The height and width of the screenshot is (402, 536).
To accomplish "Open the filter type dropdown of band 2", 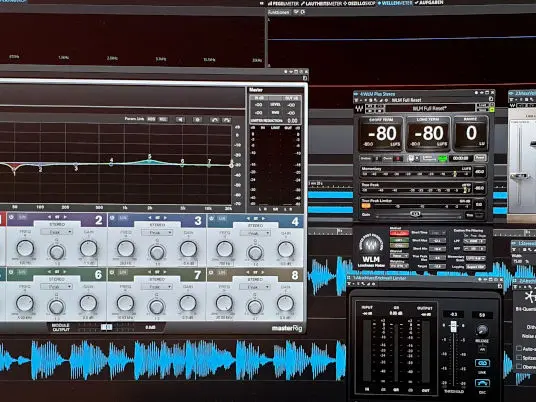I will [x=57, y=232].
